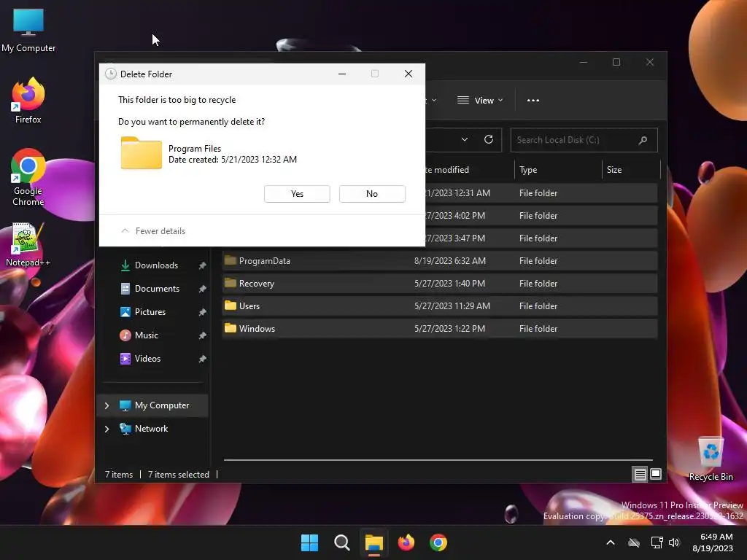
Task: Open Pictures in navigation pane
Action: tap(150, 312)
